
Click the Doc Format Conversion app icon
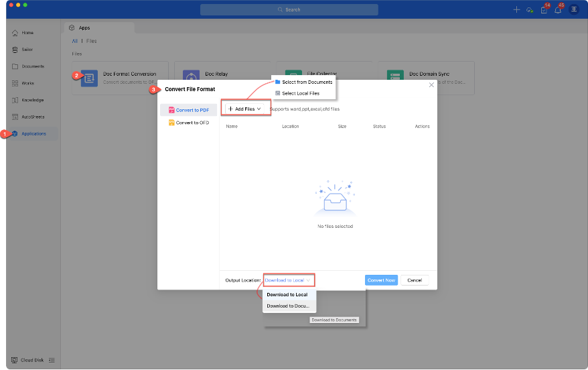point(89,78)
